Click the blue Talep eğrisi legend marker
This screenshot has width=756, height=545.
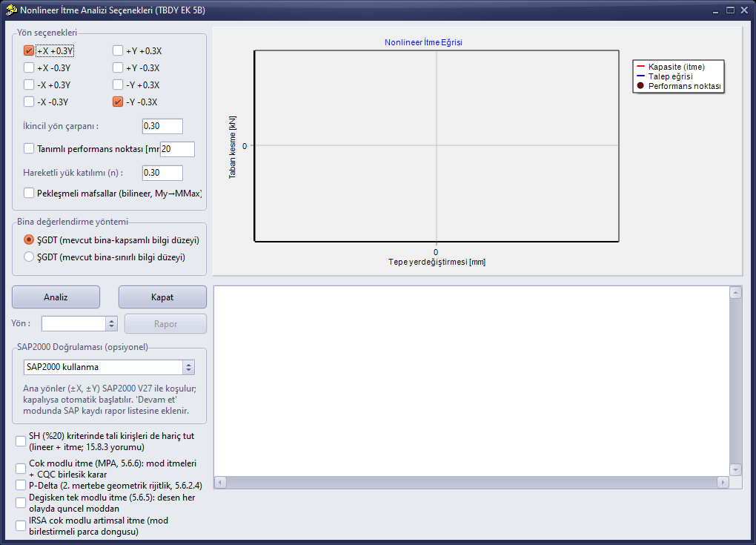click(x=640, y=76)
